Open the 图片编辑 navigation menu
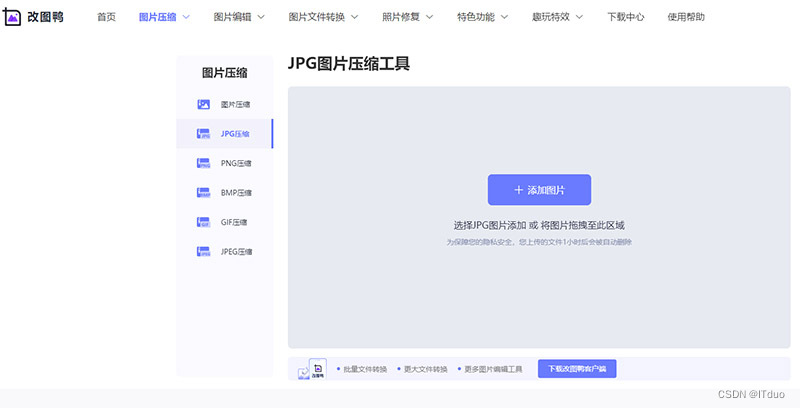 pyautogui.click(x=233, y=17)
